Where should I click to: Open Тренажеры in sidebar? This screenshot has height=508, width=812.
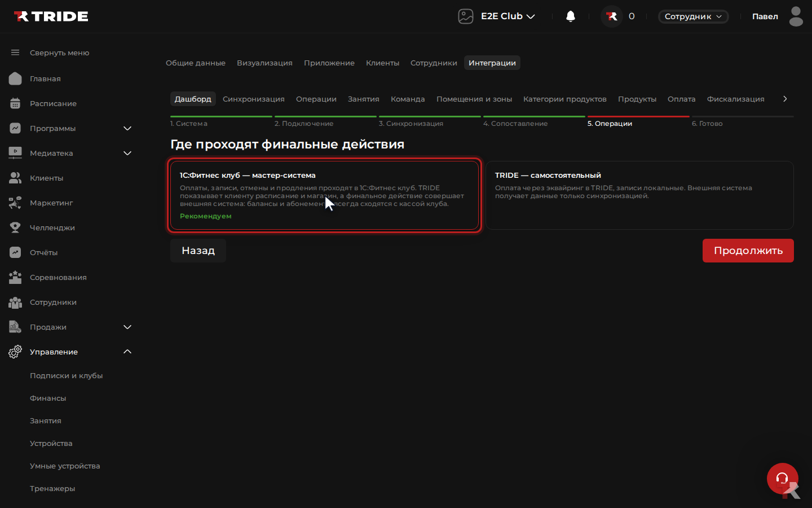(x=52, y=488)
